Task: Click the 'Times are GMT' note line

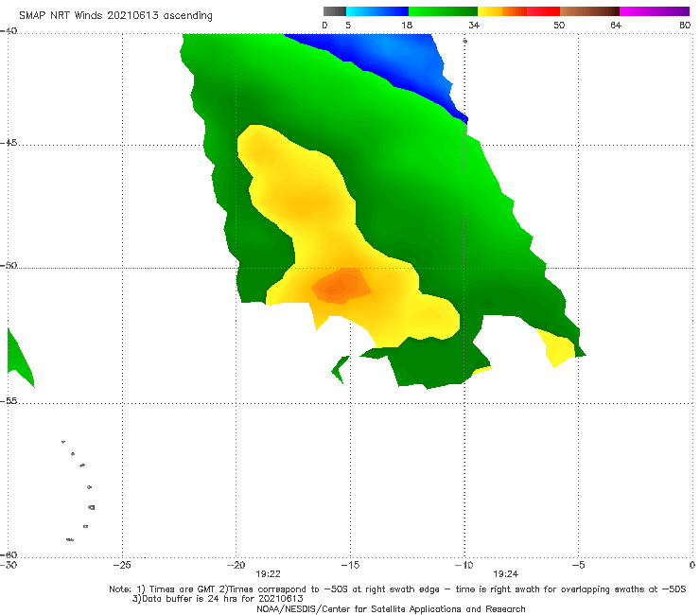Action: coord(397,589)
